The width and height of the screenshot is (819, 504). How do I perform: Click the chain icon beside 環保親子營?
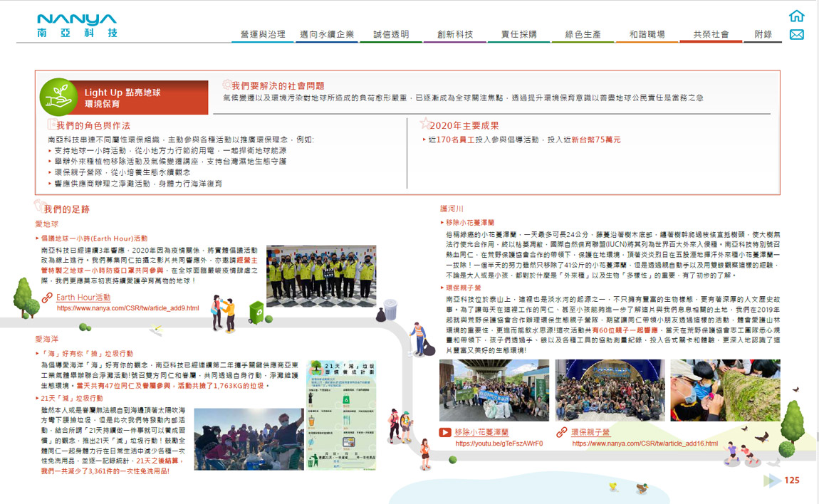[562, 432]
